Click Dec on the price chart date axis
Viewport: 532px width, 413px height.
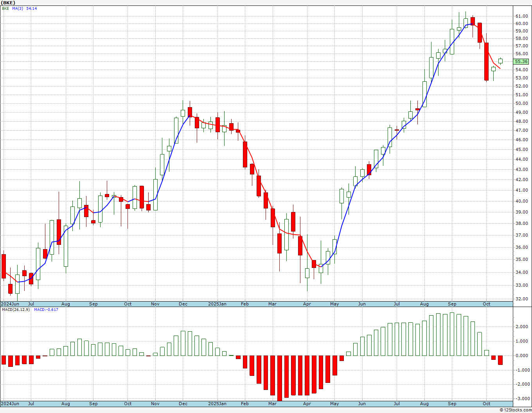click(183, 304)
